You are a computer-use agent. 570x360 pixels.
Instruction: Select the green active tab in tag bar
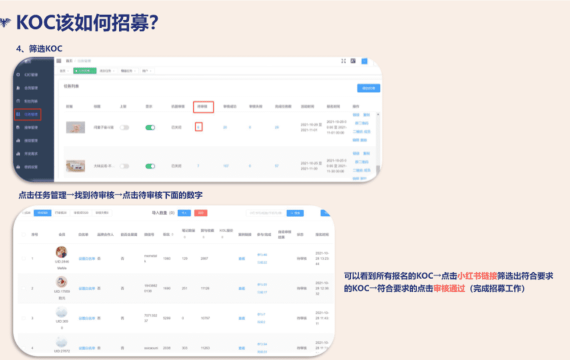(84, 71)
